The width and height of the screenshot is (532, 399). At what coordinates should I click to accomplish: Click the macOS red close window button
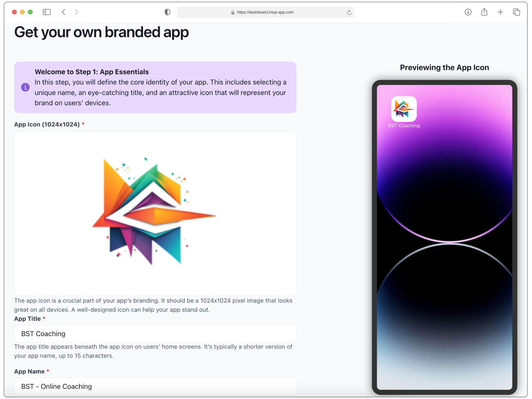click(x=14, y=12)
